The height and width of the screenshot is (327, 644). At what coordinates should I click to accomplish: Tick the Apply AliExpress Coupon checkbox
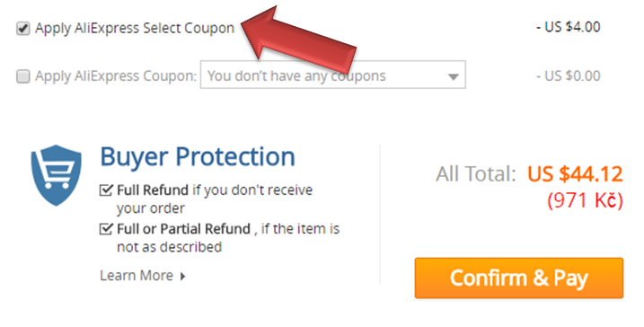(23, 76)
